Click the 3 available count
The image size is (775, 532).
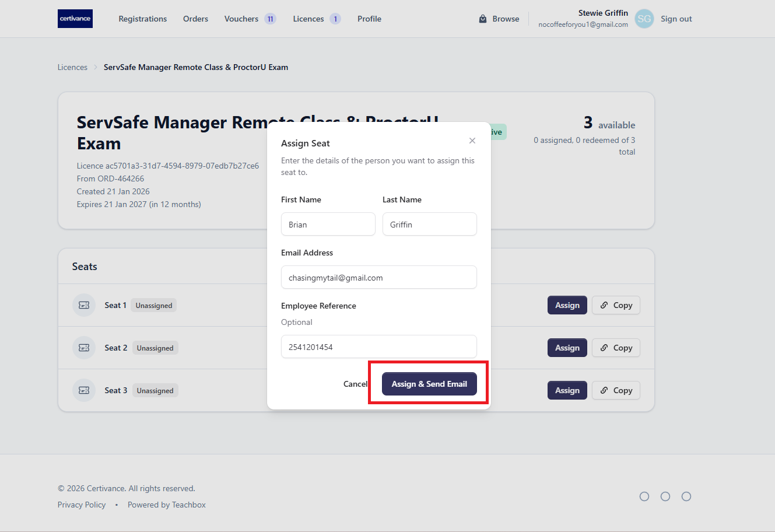click(x=609, y=123)
